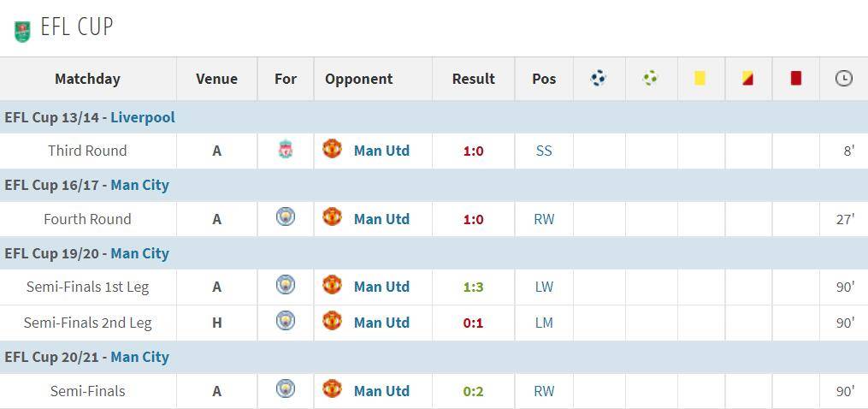868x409 pixels.
Task: Open the 0:1 result of Semi-Finals 2nd Leg
Action: point(473,323)
